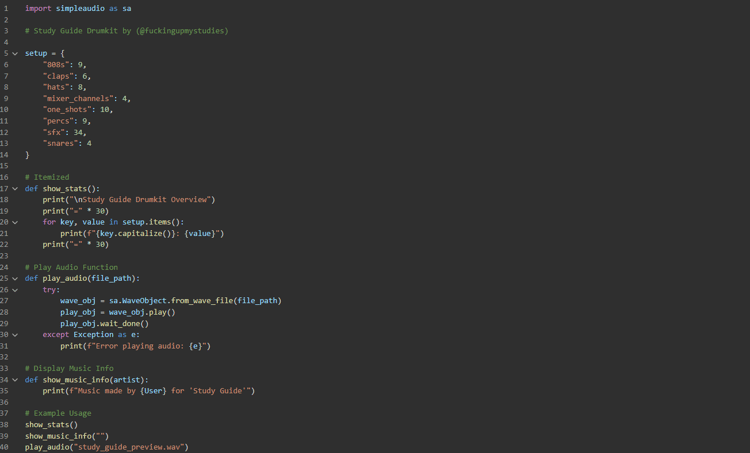
Task: Collapse the setup dictionary fold chevron
Action: [15, 54]
